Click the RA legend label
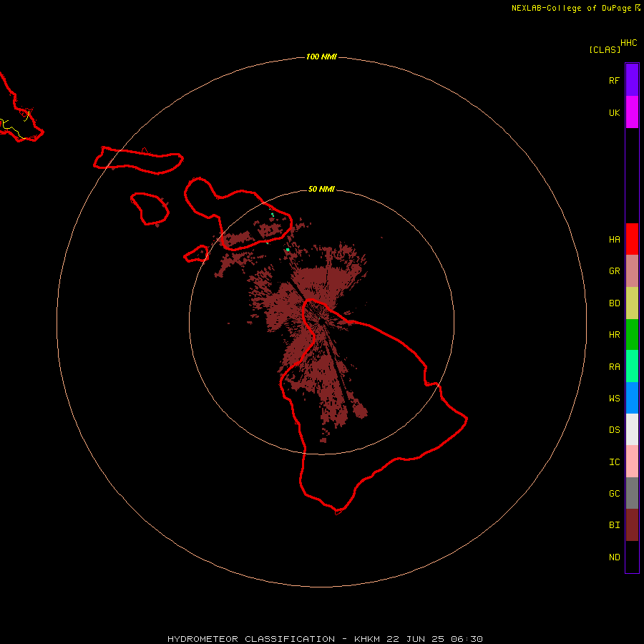Viewport: 644px width, 644px height. click(x=615, y=367)
